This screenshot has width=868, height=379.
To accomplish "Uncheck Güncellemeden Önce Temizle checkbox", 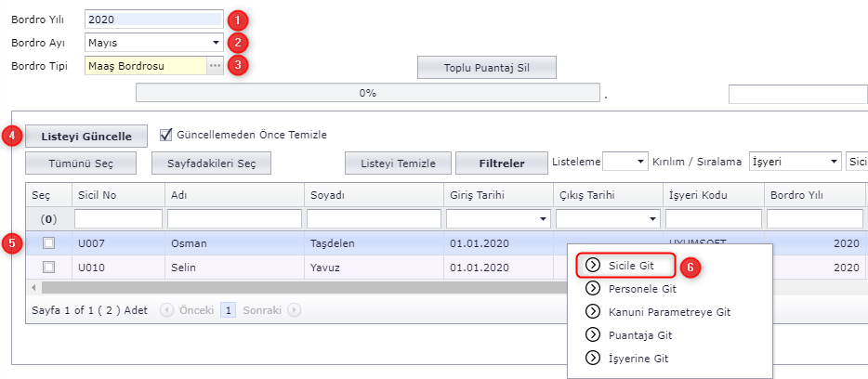I will tap(166, 134).
